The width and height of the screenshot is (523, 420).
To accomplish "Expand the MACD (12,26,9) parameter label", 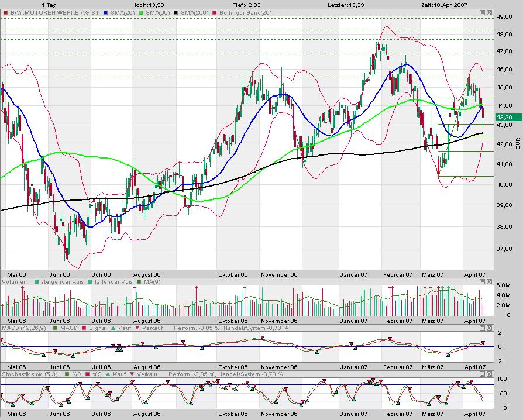I will [x=20, y=328].
